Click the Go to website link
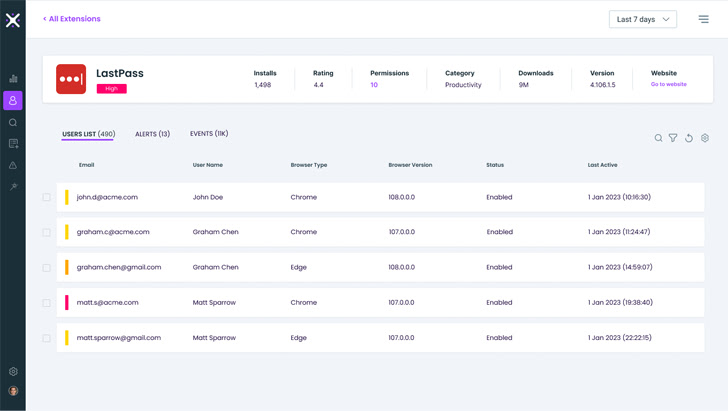 point(668,85)
